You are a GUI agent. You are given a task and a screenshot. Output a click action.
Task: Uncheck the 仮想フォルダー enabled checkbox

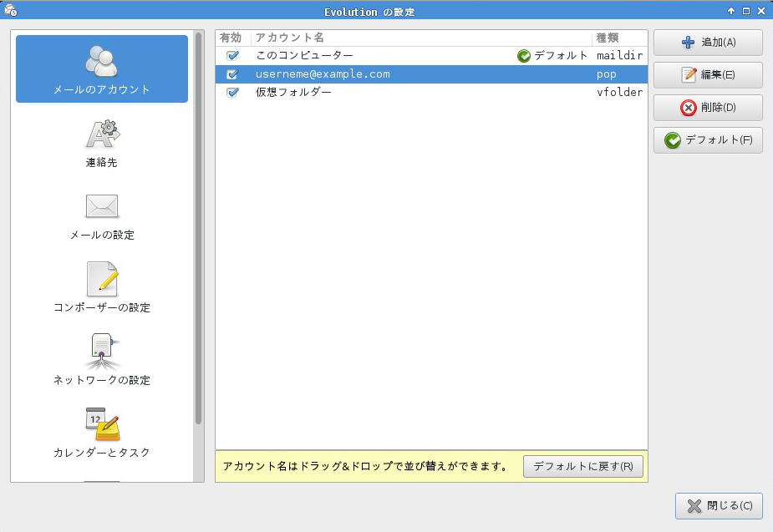click(232, 93)
